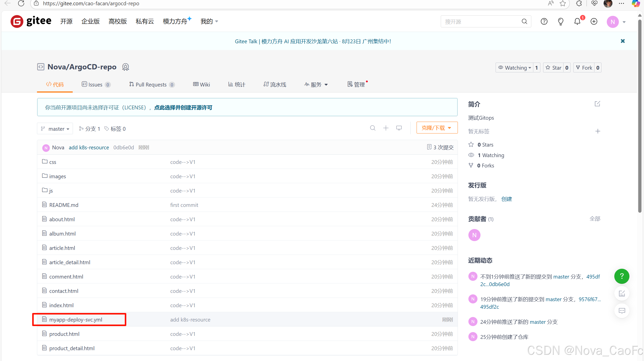644x361 pixels.
Task: Bookmark the page with the star icon
Action: pos(562,3)
